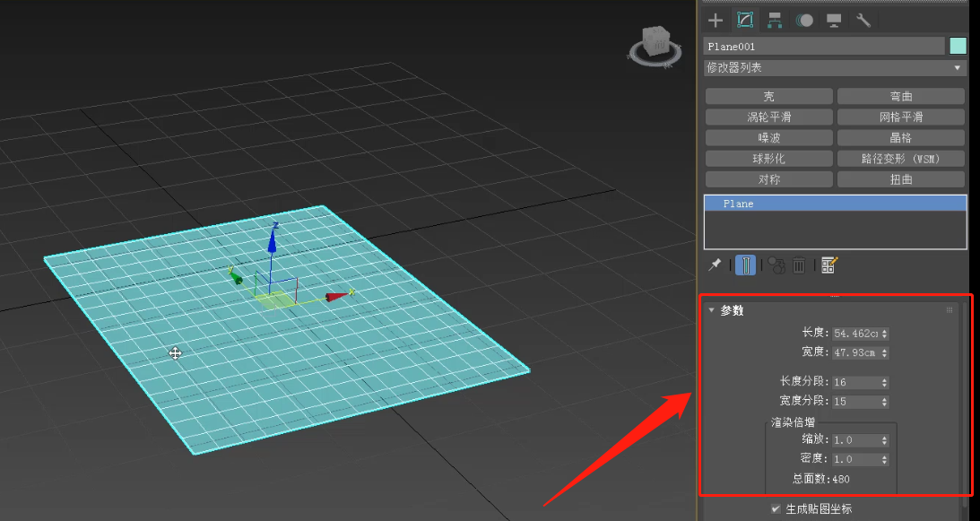
Task: Click the 宽度分段 value field
Action: (856, 402)
